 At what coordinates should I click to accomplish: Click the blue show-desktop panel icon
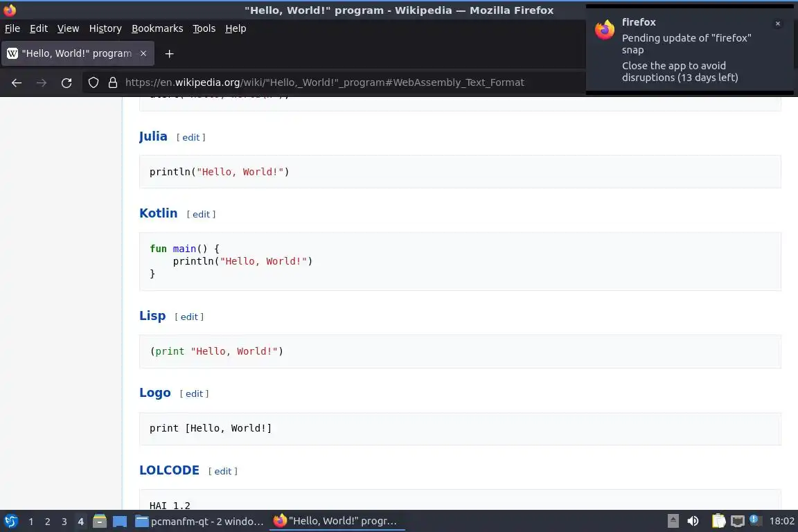coord(120,522)
